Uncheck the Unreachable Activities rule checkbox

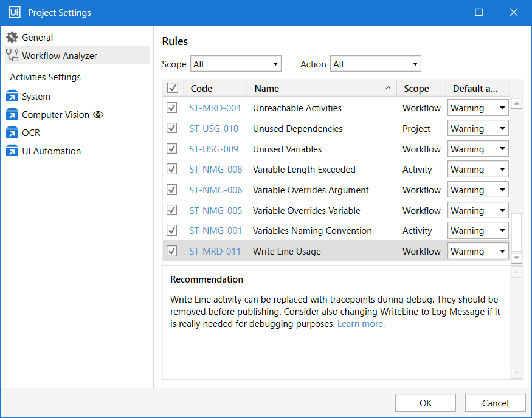pyautogui.click(x=172, y=108)
